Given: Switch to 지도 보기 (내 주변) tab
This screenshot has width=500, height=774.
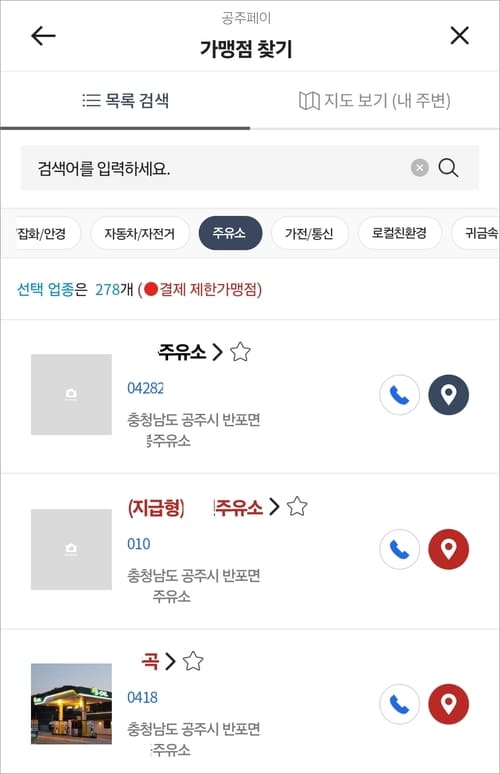Looking at the screenshot, I should 375,101.
